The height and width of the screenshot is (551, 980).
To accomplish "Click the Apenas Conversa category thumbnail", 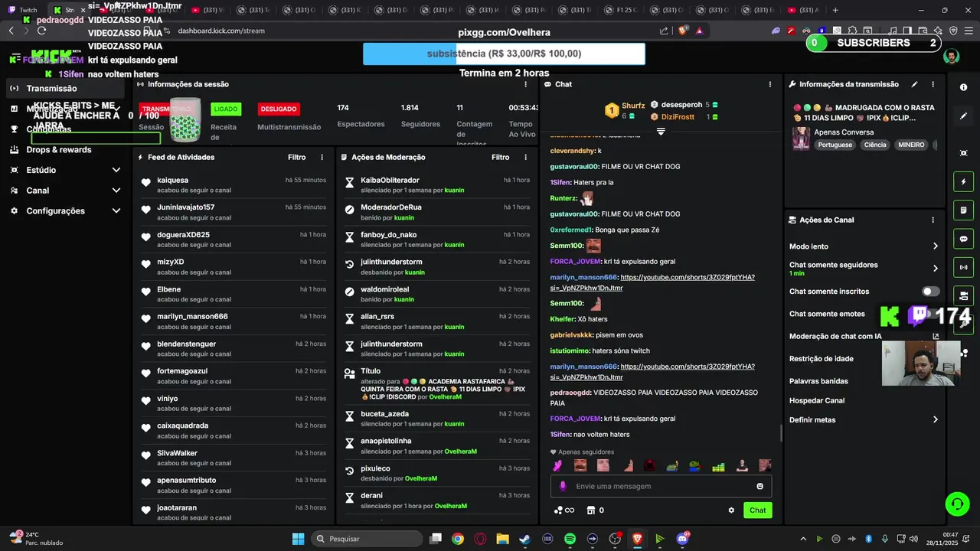I will (802, 138).
